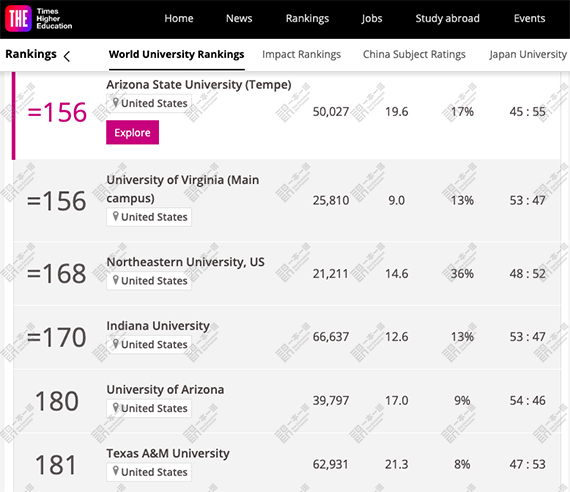Screen dimensions: 570x492
Task: Open the Events menu item
Action: [x=529, y=19]
